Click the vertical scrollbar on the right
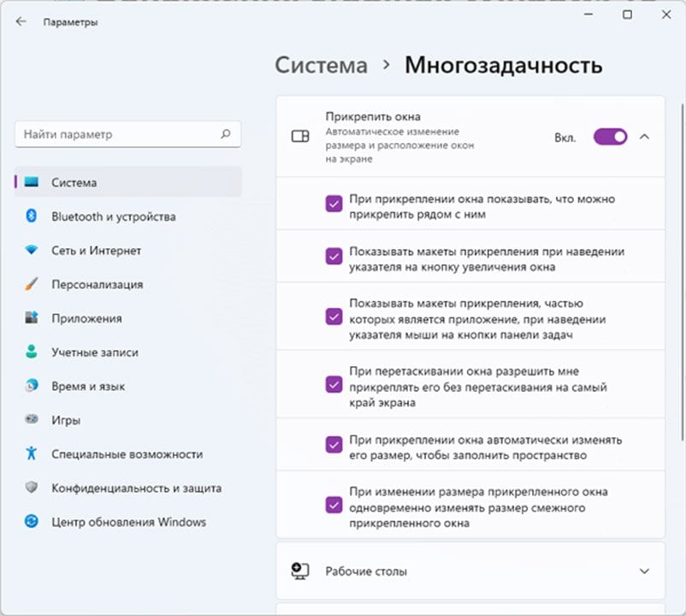Image resolution: width=686 pixels, height=616 pixels. pyautogui.click(x=682, y=271)
